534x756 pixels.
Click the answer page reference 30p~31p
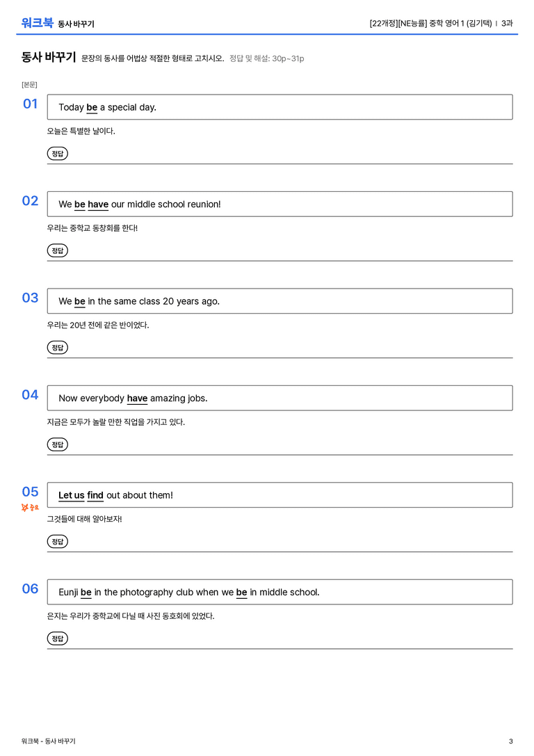pos(288,58)
